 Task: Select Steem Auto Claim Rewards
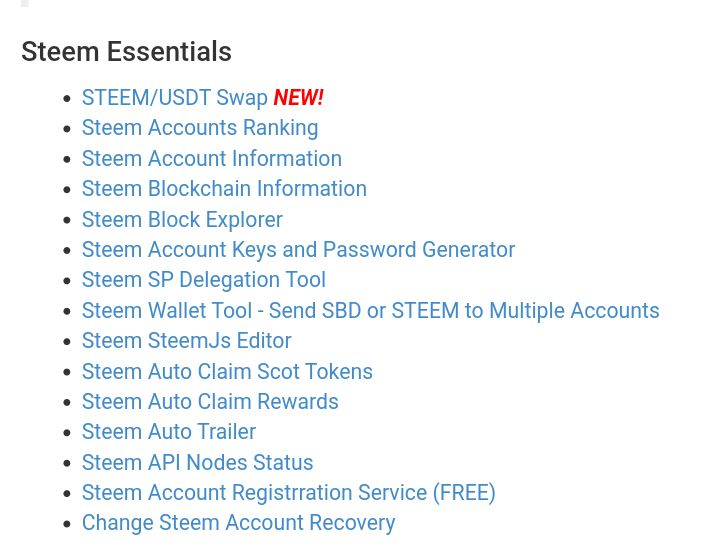(210, 402)
